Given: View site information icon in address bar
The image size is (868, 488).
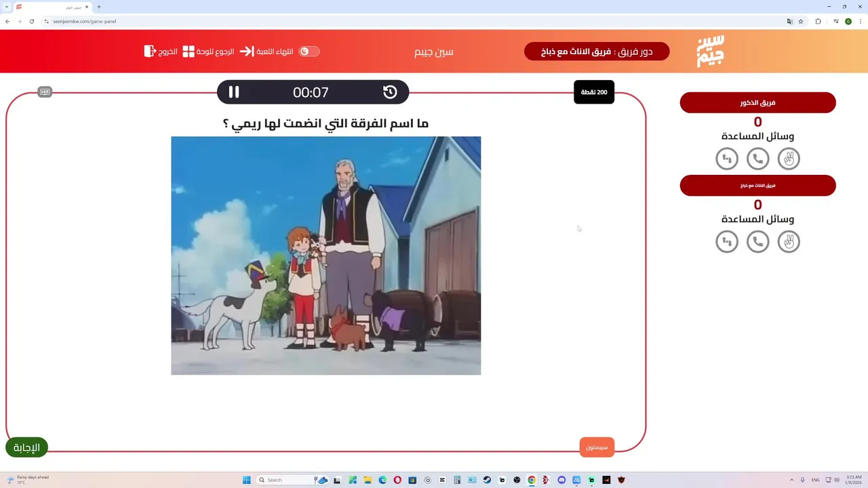Looking at the screenshot, I should coord(47,21).
